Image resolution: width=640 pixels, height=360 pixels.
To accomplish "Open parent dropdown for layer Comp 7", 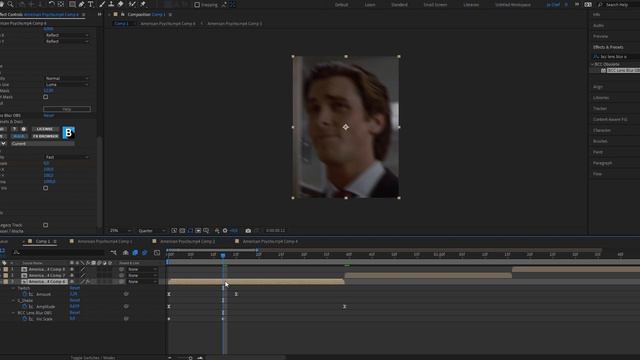I will pyautogui.click(x=142, y=276).
